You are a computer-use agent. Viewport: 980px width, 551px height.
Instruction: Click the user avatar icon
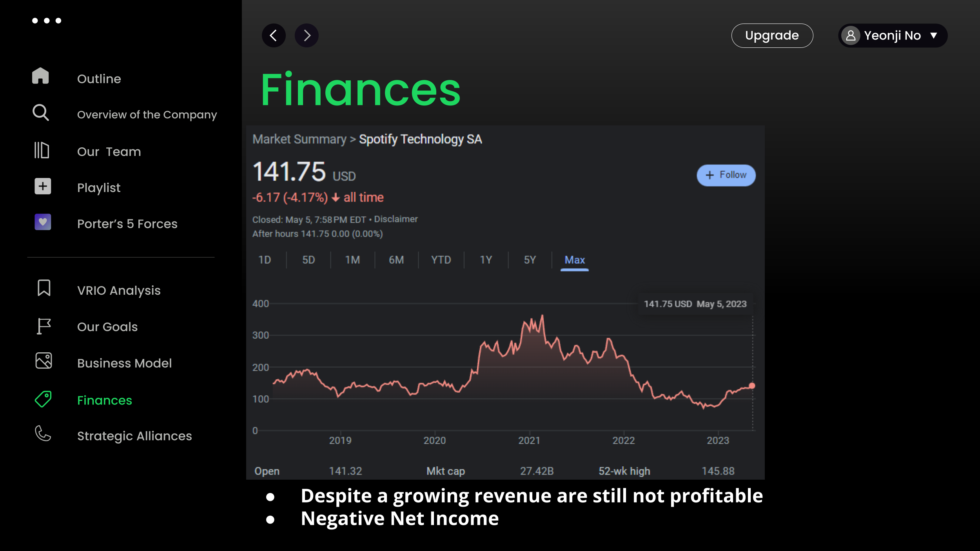[x=851, y=36]
